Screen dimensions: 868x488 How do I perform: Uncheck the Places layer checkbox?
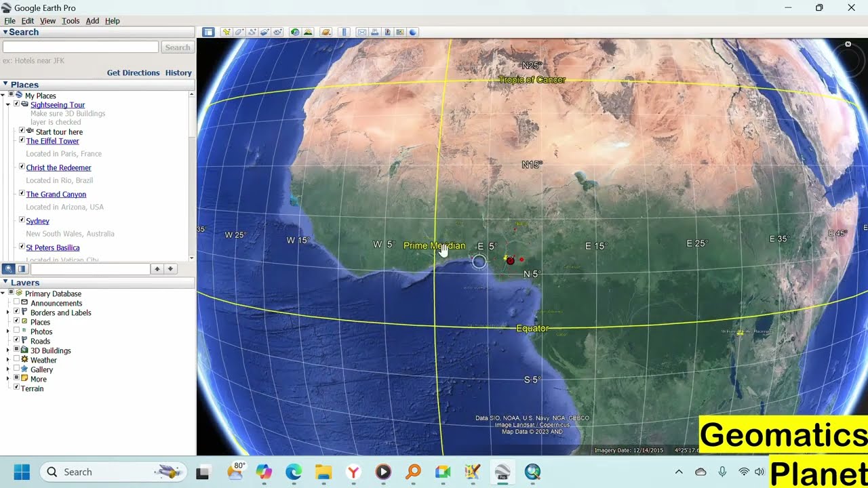[x=17, y=322]
